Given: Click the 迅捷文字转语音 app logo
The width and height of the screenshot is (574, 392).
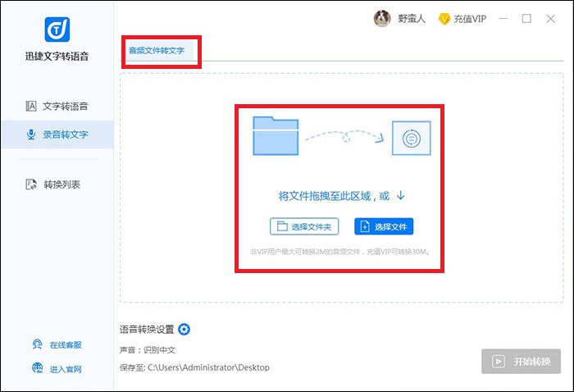Looking at the screenshot, I should pos(57,29).
